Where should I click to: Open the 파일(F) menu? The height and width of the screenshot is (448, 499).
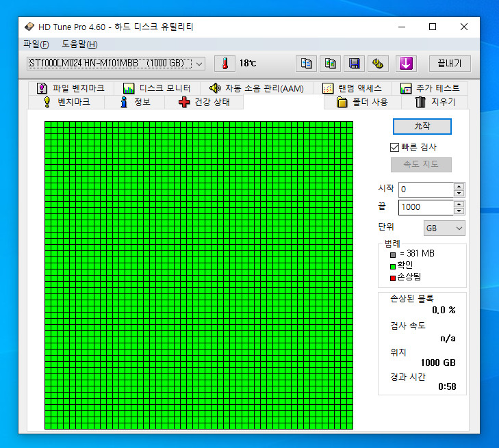[36, 44]
